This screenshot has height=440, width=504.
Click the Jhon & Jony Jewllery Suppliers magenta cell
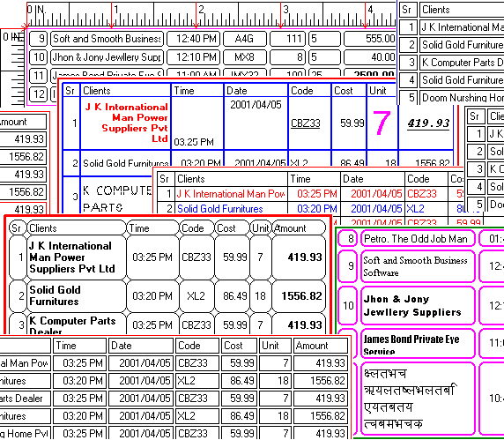tap(418, 306)
